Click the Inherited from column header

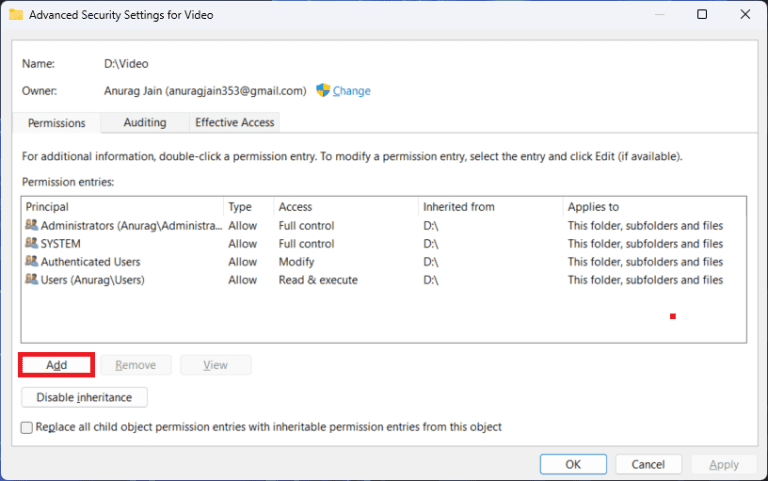490,207
